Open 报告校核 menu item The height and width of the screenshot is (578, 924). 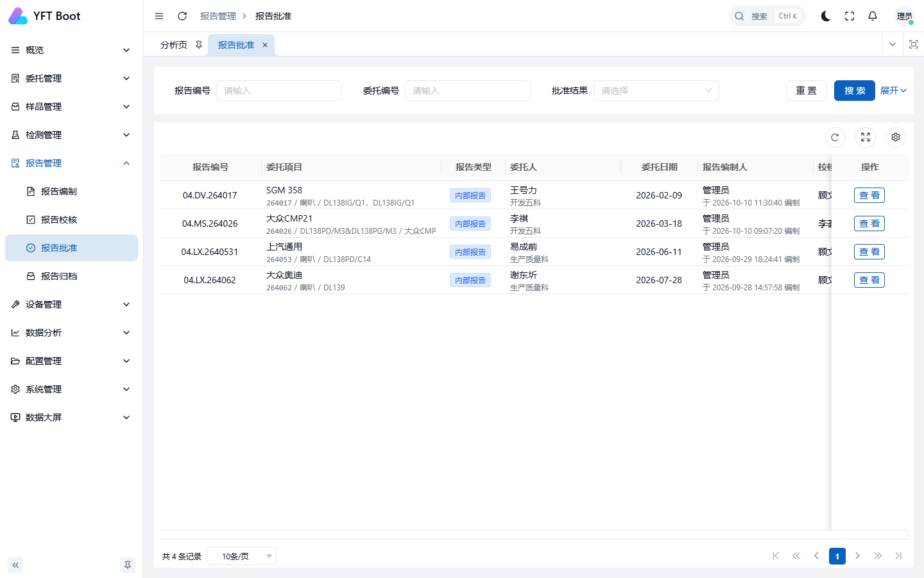coord(71,220)
